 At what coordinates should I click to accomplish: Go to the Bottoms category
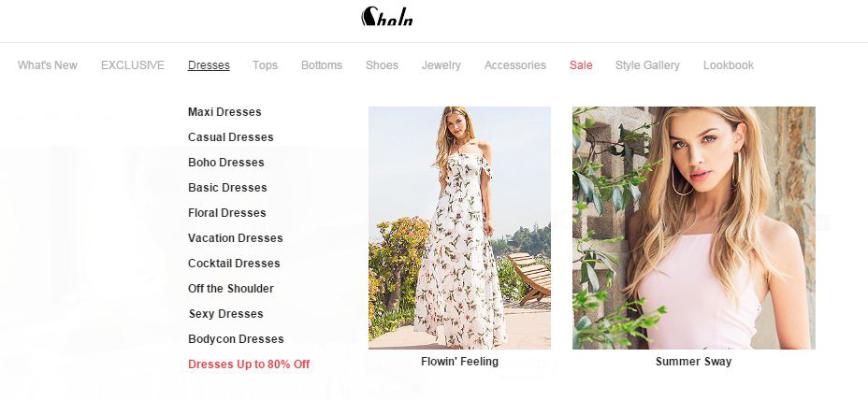tap(322, 65)
